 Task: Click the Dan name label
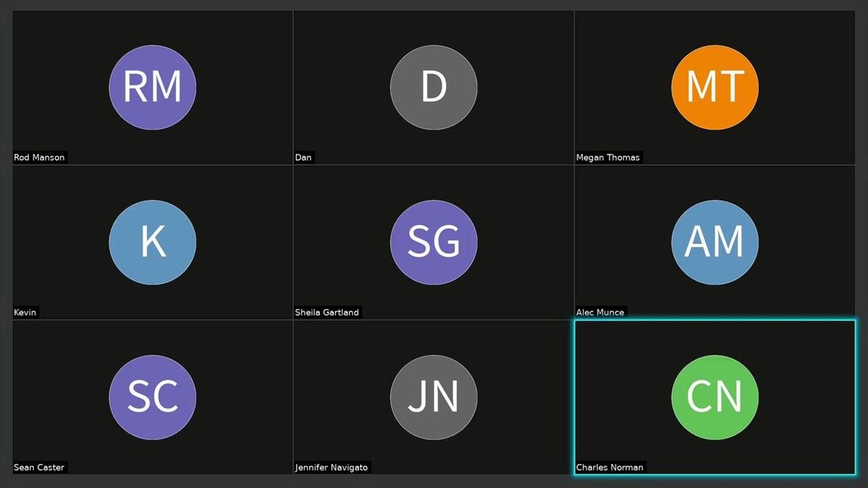pyautogui.click(x=304, y=157)
